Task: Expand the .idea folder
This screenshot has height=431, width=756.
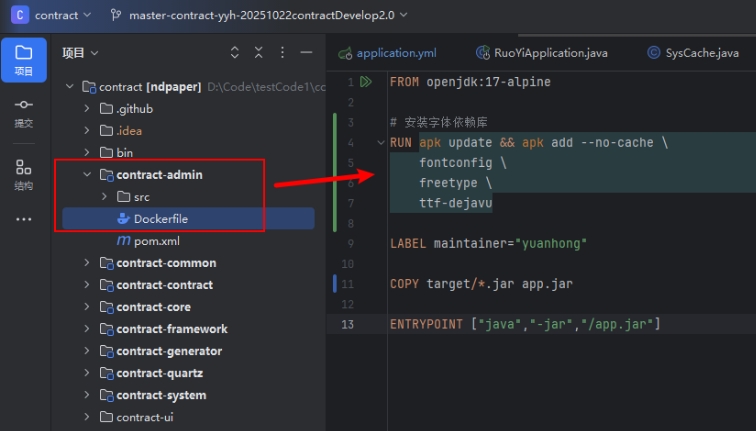Action: 87,131
